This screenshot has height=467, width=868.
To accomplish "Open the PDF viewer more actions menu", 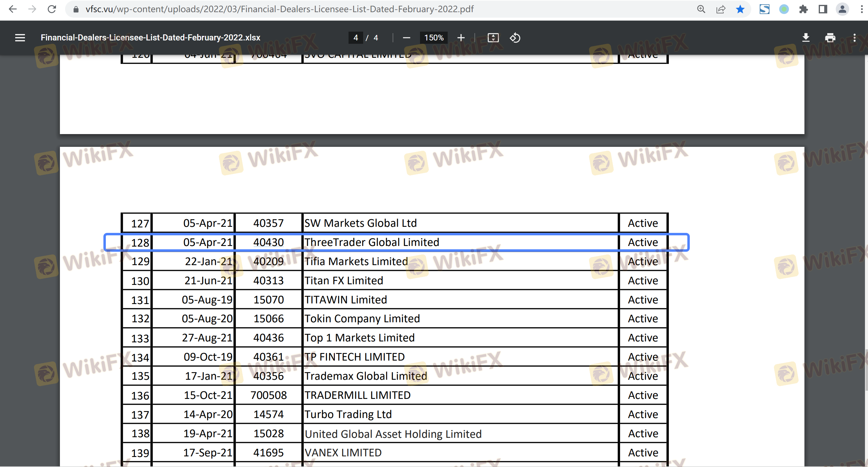I will pyautogui.click(x=854, y=38).
